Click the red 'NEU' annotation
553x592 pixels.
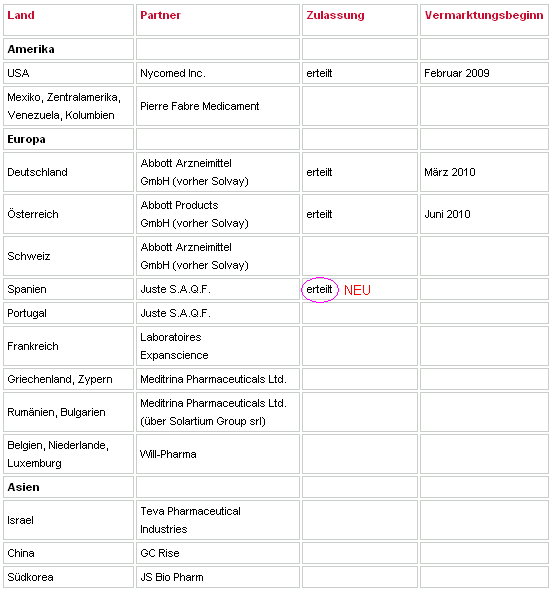pyautogui.click(x=357, y=290)
